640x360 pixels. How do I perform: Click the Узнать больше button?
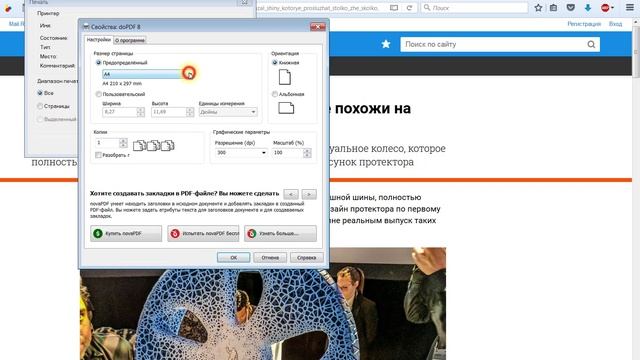(280, 233)
